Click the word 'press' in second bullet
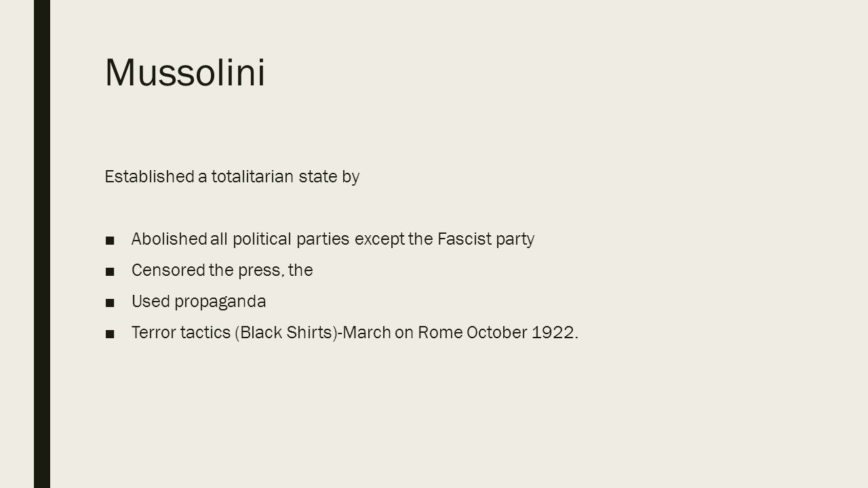The image size is (868, 488). point(261,271)
